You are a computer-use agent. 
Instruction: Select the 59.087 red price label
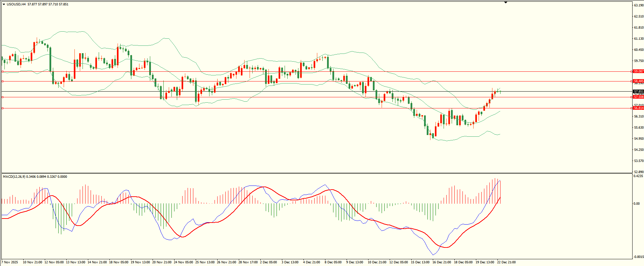(x=638, y=71)
